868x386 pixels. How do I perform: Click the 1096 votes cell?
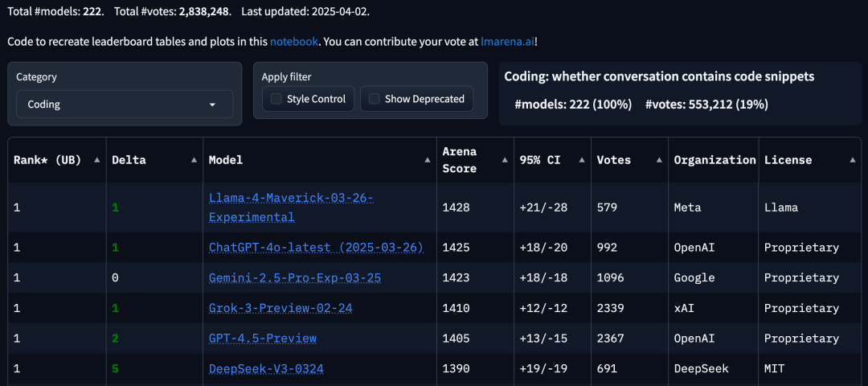[x=629, y=278]
